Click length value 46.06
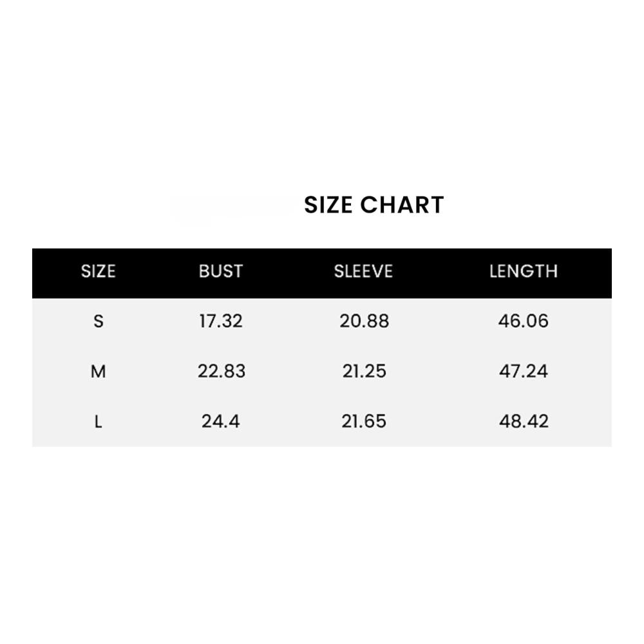Image resolution: width=644 pixels, height=644 pixels. click(524, 321)
